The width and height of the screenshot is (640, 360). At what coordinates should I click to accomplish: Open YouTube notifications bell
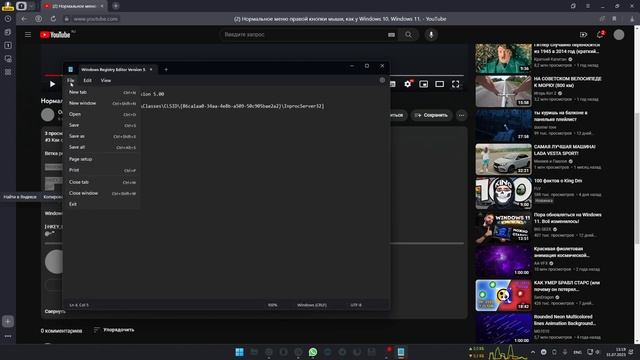coord(600,35)
